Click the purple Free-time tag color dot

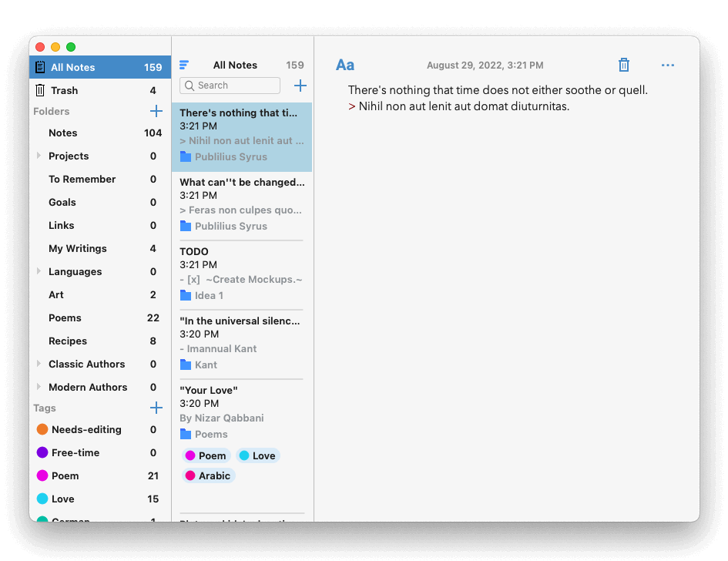pyautogui.click(x=42, y=452)
